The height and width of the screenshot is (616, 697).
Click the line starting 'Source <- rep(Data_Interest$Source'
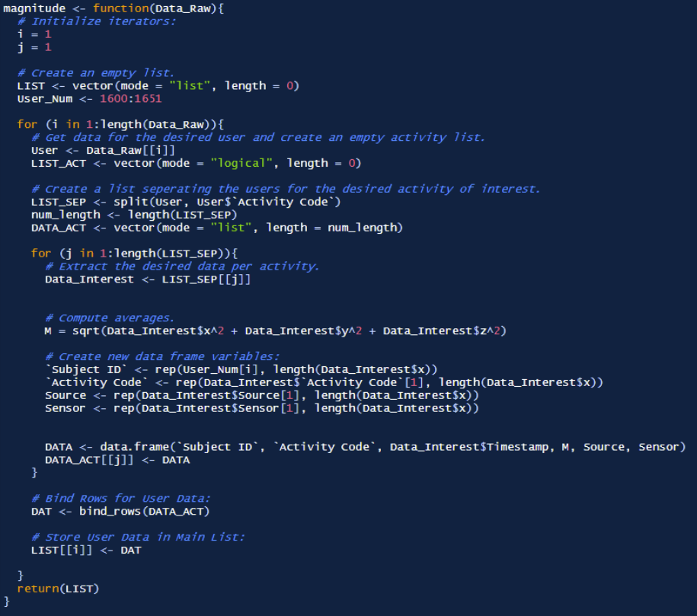click(262, 395)
